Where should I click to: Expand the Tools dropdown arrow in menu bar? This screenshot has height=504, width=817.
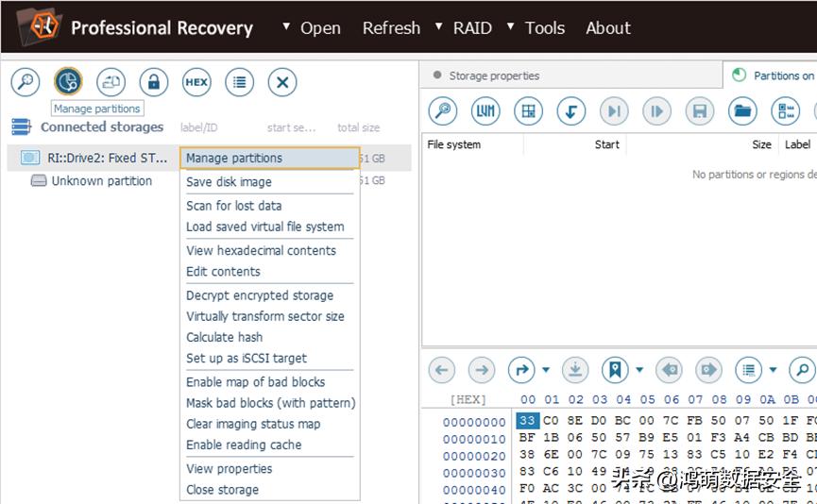pyautogui.click(x=511, y=26)
